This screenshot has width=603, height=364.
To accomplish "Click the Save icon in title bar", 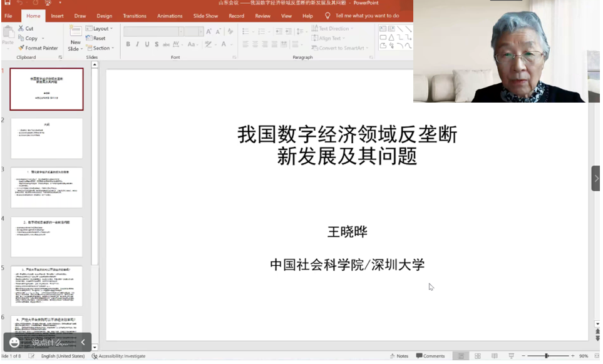I will pyautogui.click(x=8, y=3).
